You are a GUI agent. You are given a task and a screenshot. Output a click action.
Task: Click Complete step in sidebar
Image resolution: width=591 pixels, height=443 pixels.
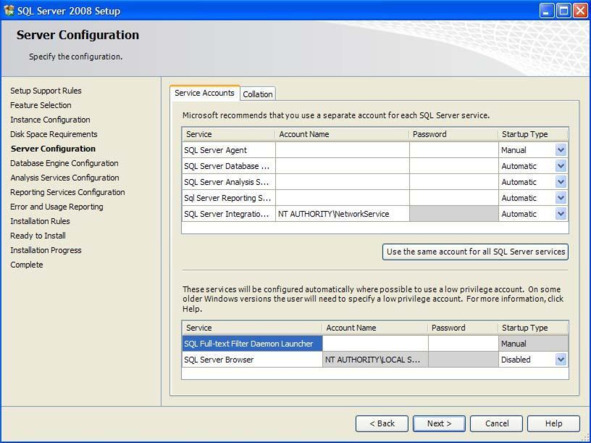(26, 265)
